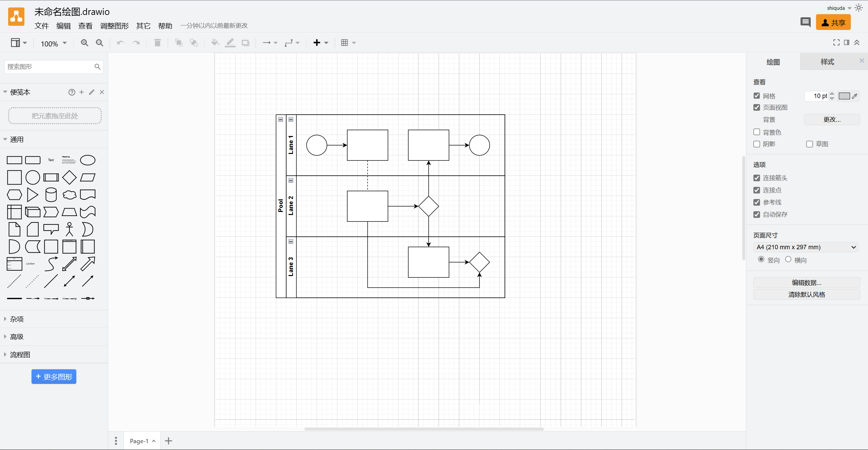Open the 调整图形 menu
The height and width of the screenshot is (450, 868).
click(x=114, y=26)
